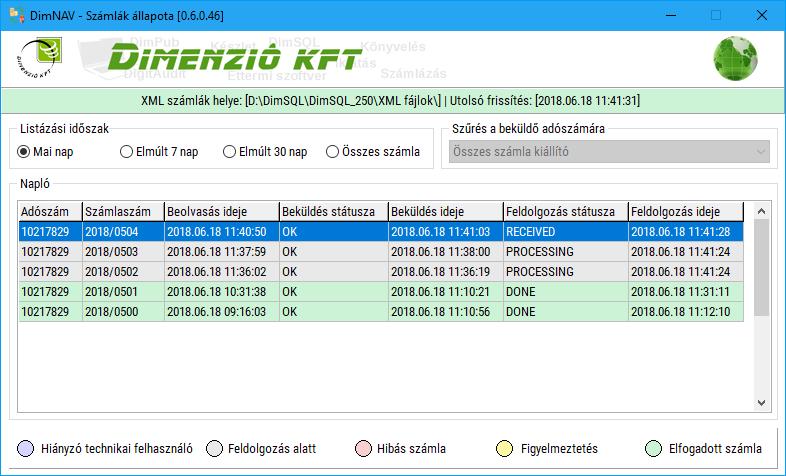The width and height of the screenshot is (786, 476).
Task: Close the DimNAV window
Action: click(762, 15)
